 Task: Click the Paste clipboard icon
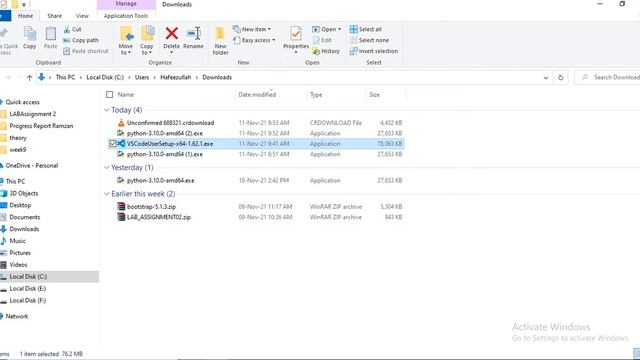(51, 34)
